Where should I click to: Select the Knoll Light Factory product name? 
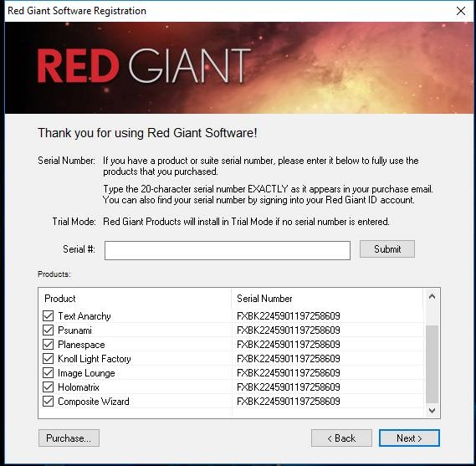(x=95, y=359)
